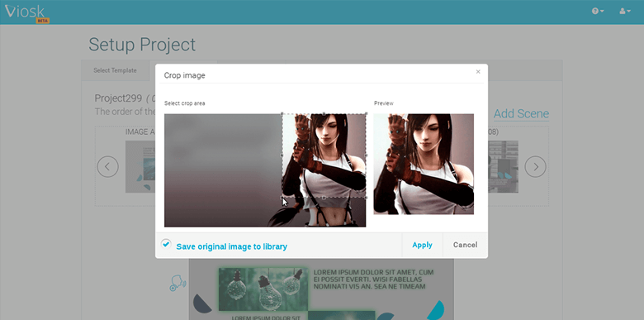
Task: Click the Select crop area label
Action: click(x=184, y=103)
